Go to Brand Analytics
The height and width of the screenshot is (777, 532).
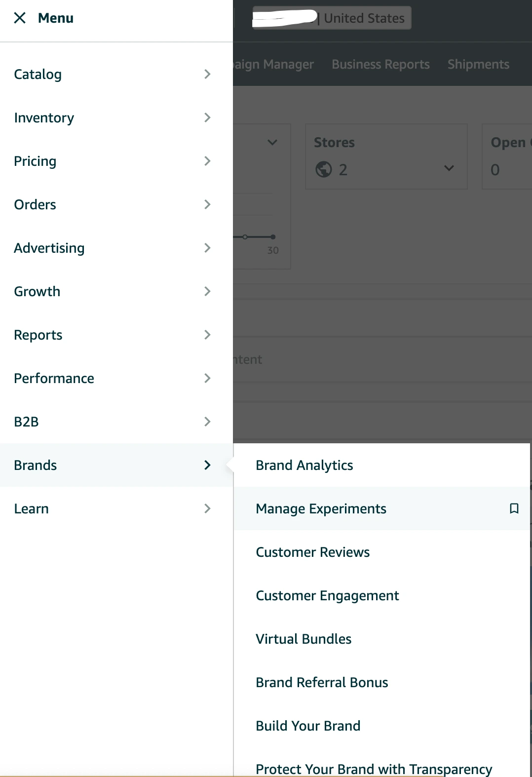click(x=304, y=466)
